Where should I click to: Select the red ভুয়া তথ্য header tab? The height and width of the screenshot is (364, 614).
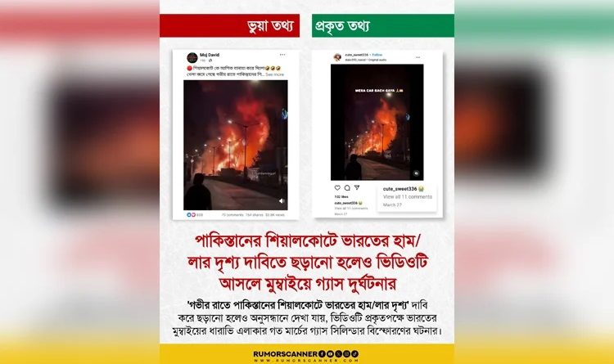229,26
